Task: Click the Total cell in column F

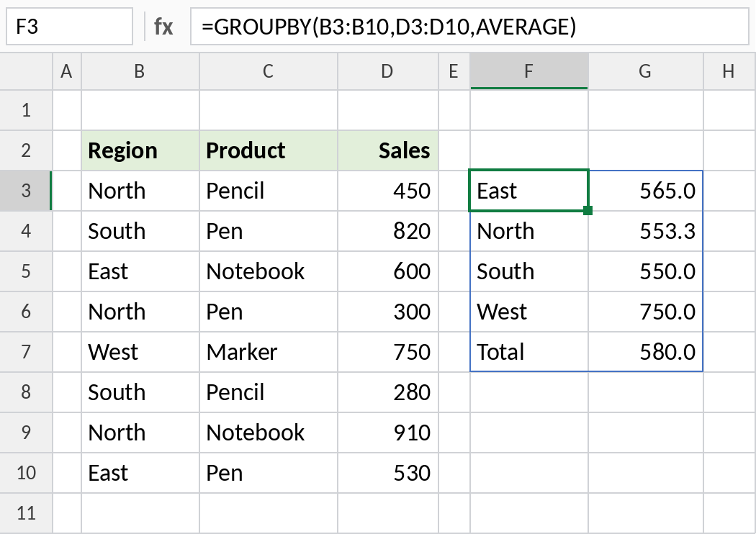Action: click(x=529, y=352)
